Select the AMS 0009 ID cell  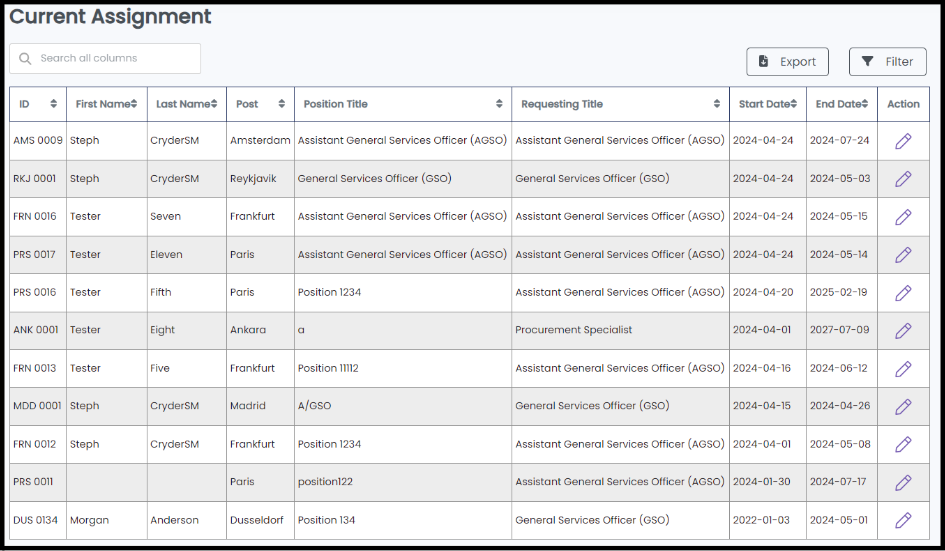tap(38, 140)
